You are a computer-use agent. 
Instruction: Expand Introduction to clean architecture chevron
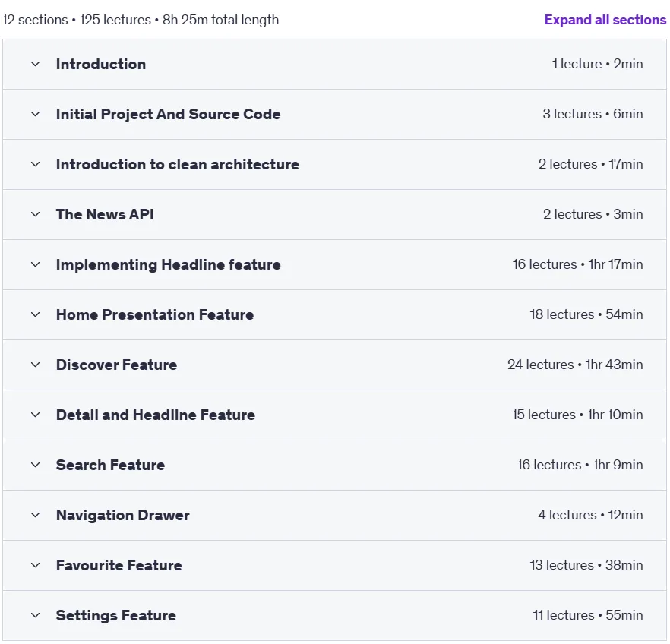click(x=36, y=164)
